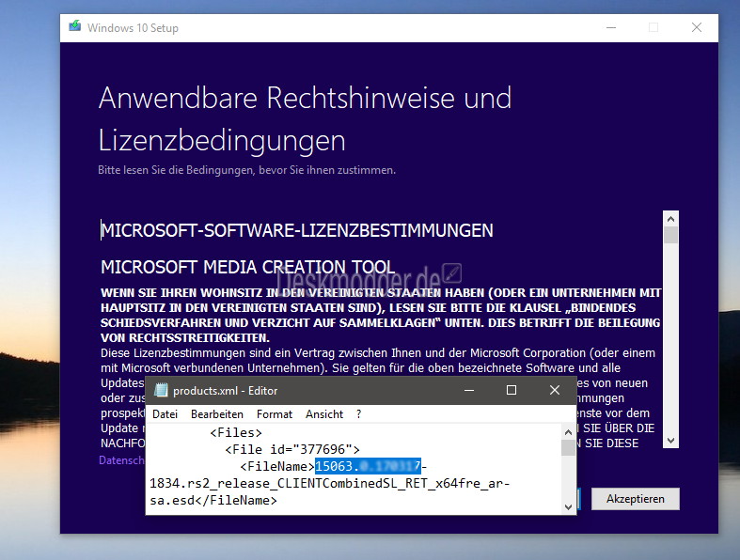The height and width of the screenshot is (560, 740).
Task: Click the MICROSOFT MEDIA CREATION TOOL heading
Action: pyautogui.click(x=248, y=267)
